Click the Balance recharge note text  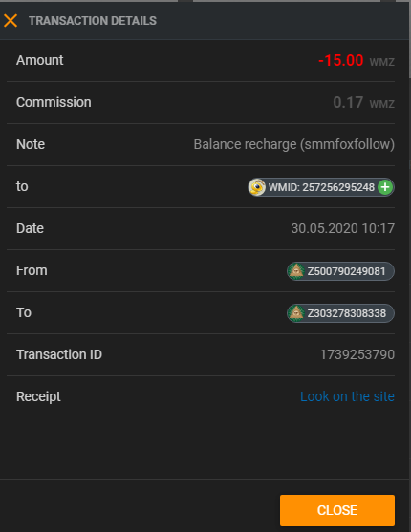point(294,144)
